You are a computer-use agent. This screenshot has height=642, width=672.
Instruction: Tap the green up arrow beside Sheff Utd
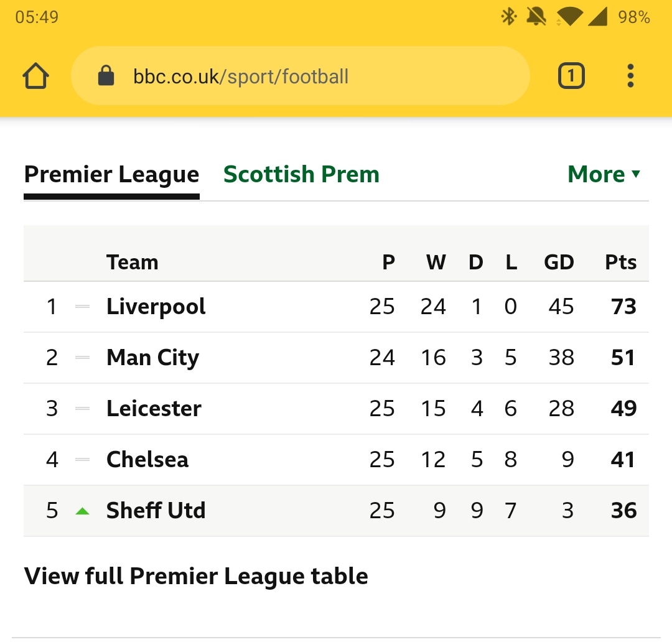click(82, 511)
